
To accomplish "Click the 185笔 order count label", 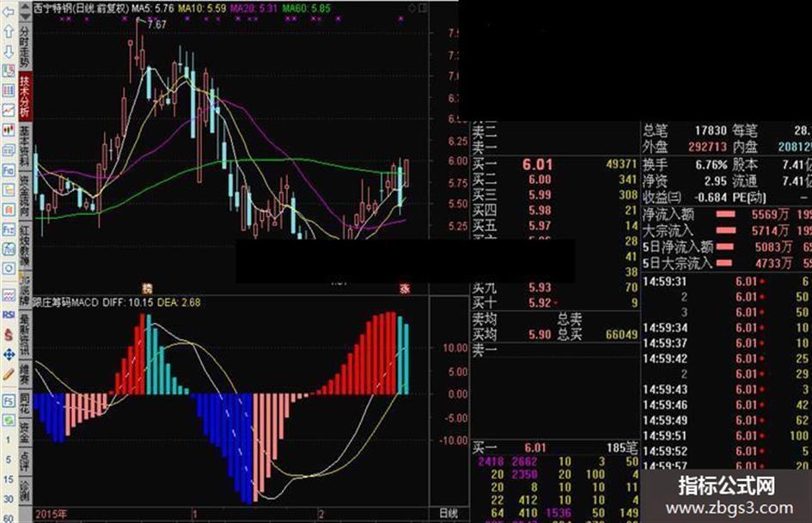I will click(622, 447).
